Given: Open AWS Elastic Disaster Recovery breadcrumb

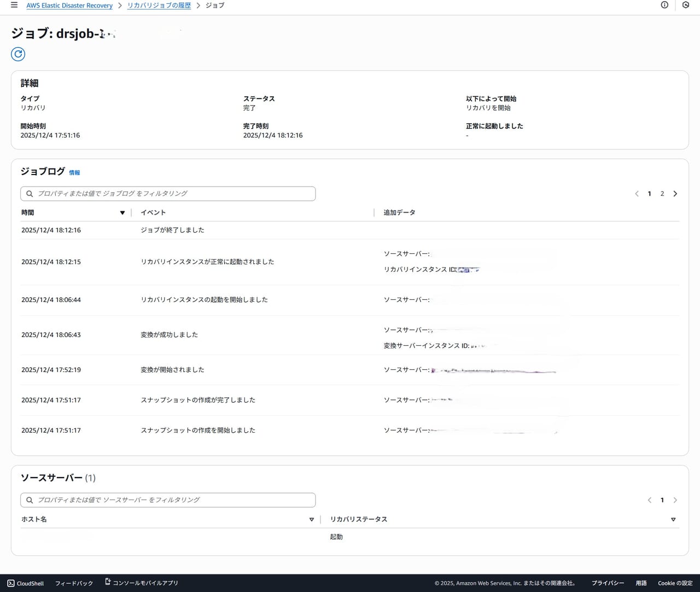Looking at the screenshot, I should coord(69,5).
